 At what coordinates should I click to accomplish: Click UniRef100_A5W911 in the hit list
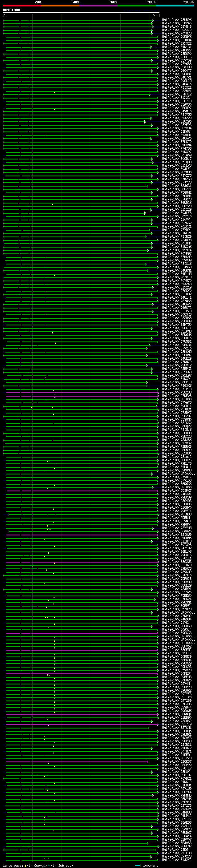coord(177,803)
